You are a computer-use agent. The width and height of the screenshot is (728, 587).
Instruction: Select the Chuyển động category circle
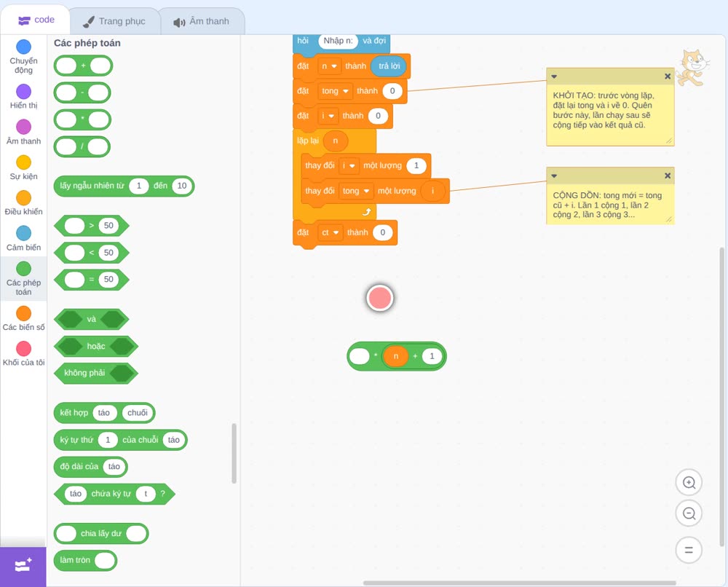pos(24,47)
